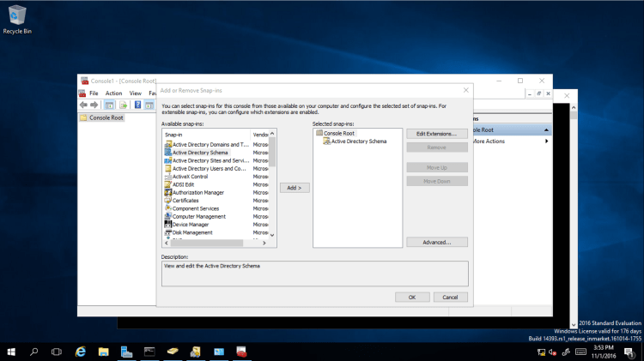The image size is (644, 361).
Task: Open Internet Explorer from the taskbar
Action: click(x=81, y=352)
